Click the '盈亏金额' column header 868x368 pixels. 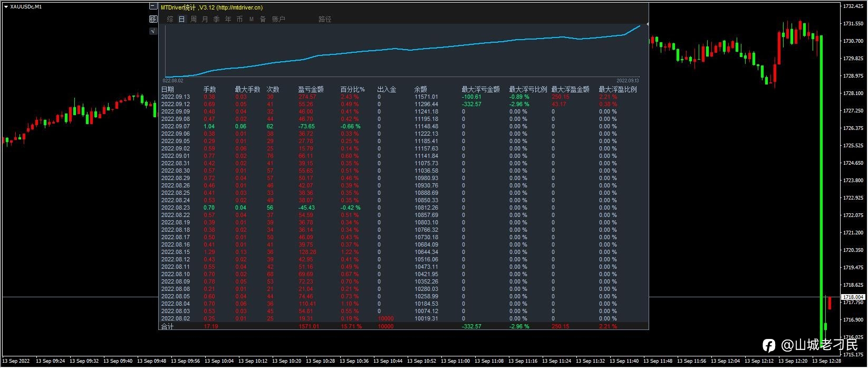coord(311,89)
